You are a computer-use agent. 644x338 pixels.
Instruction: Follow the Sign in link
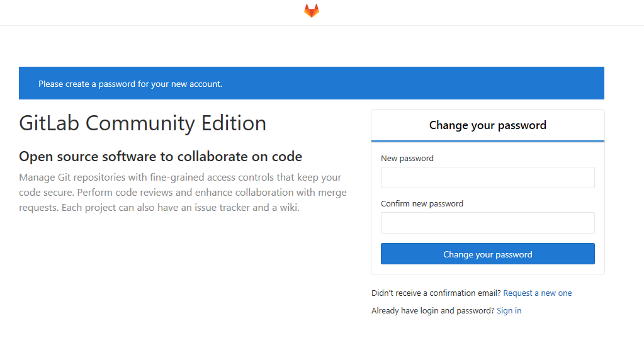(x=509, y=311)
